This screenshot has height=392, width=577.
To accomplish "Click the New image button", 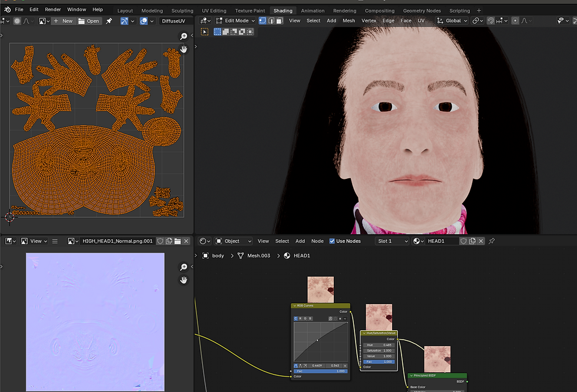I will click(64, 21).
